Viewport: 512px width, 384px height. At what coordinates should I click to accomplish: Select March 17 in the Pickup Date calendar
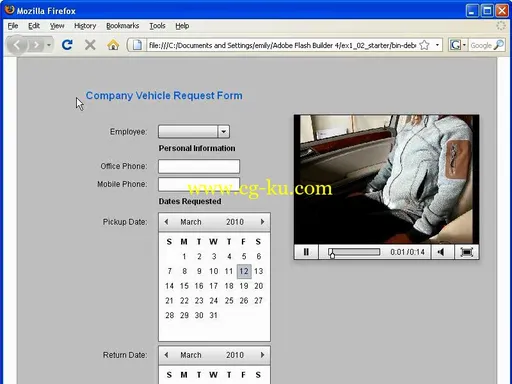pos(214,286)
